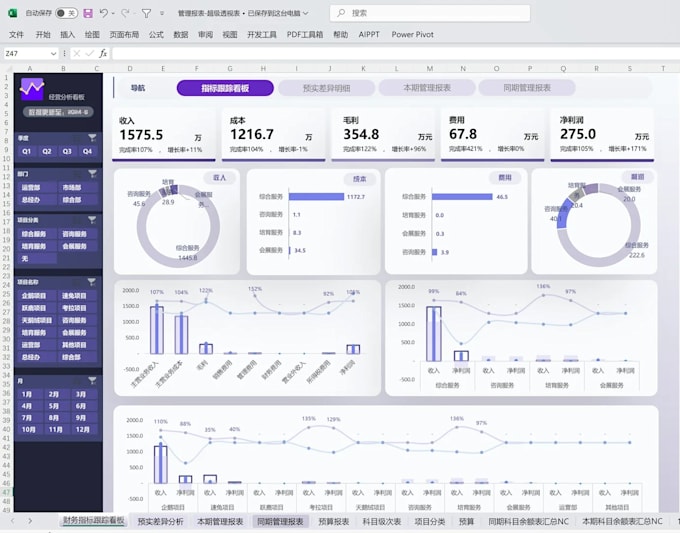Switch to the 插入 ribbon tab
The width and height of the screenshot is (680, 533).
[67, 34]
